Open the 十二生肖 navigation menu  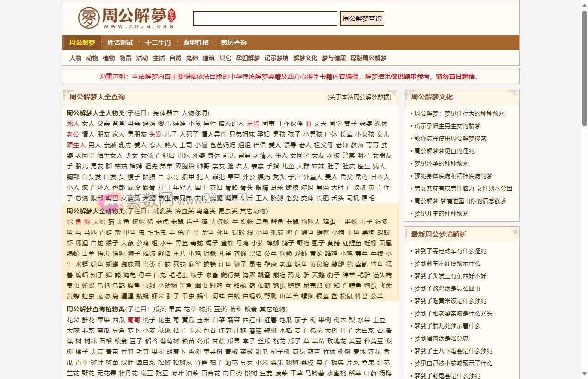[158, 43]
